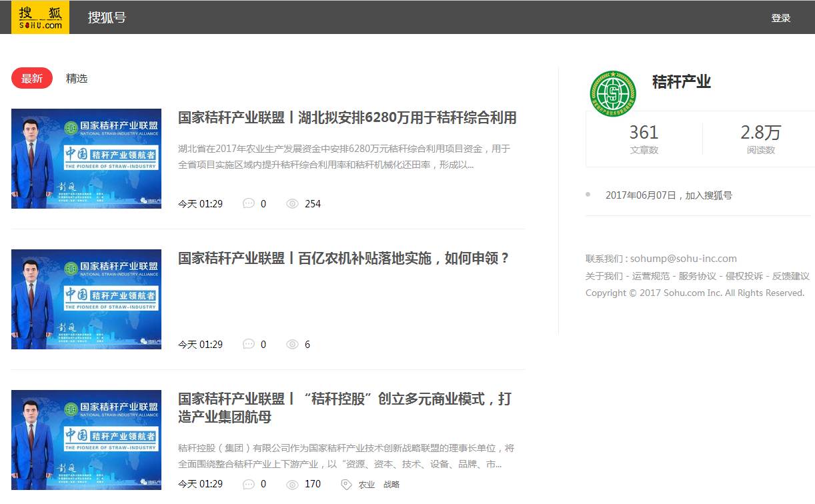815x504 pixels.
Task: Select the 2.8万 阅读数 statistic
Action: (760, 139)
